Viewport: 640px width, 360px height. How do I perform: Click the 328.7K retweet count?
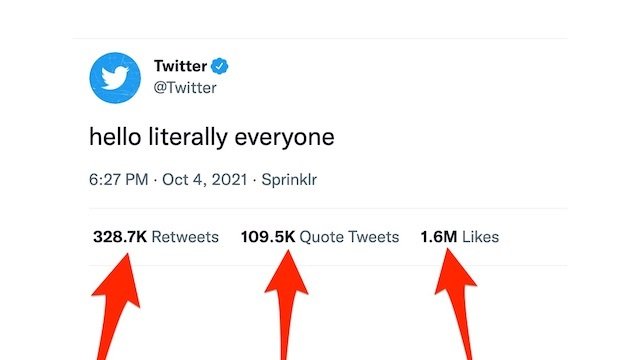pyautogui.click(x=120, y=237)
